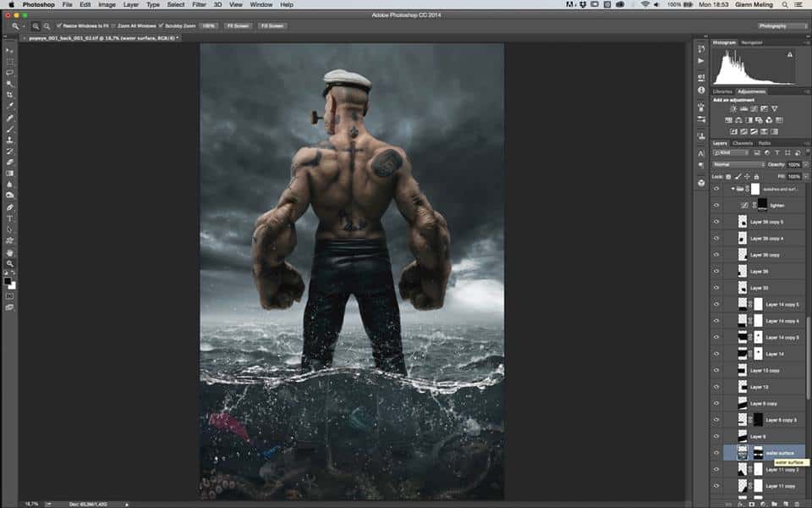Collapse the splashes and surface layer group
Image resolution: width=812 pixels, height=508 pixels.
(x=732, y=189)
